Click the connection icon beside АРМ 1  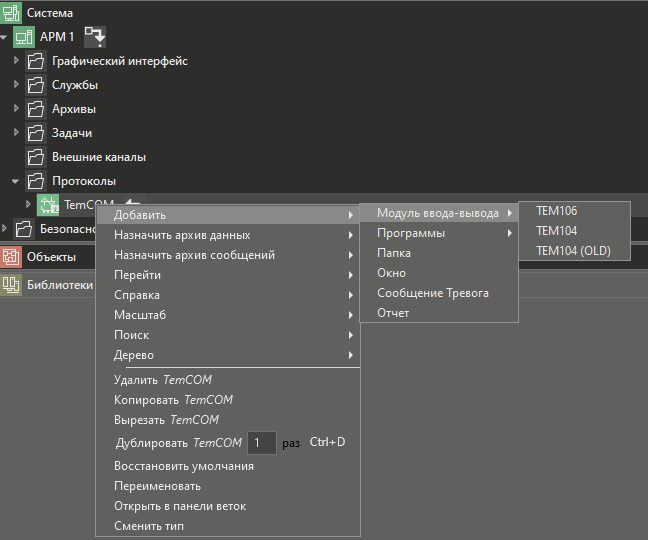coord(94,37)
